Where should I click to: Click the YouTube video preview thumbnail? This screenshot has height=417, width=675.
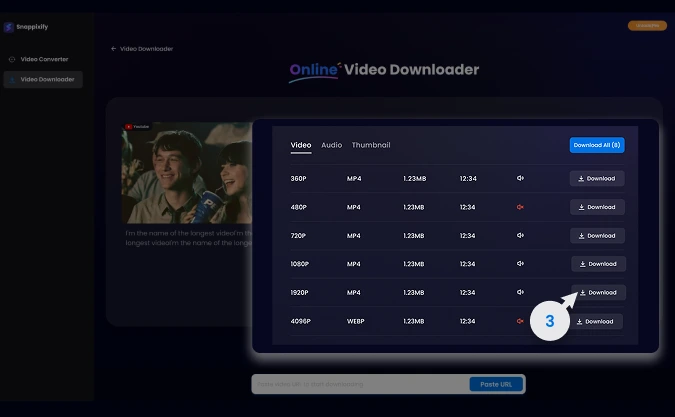point(185,172)
